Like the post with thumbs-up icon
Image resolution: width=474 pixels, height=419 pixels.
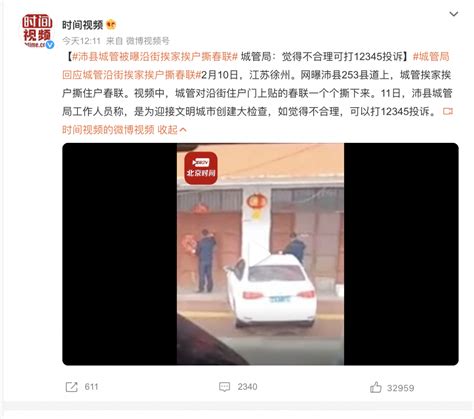coord(375,387)
